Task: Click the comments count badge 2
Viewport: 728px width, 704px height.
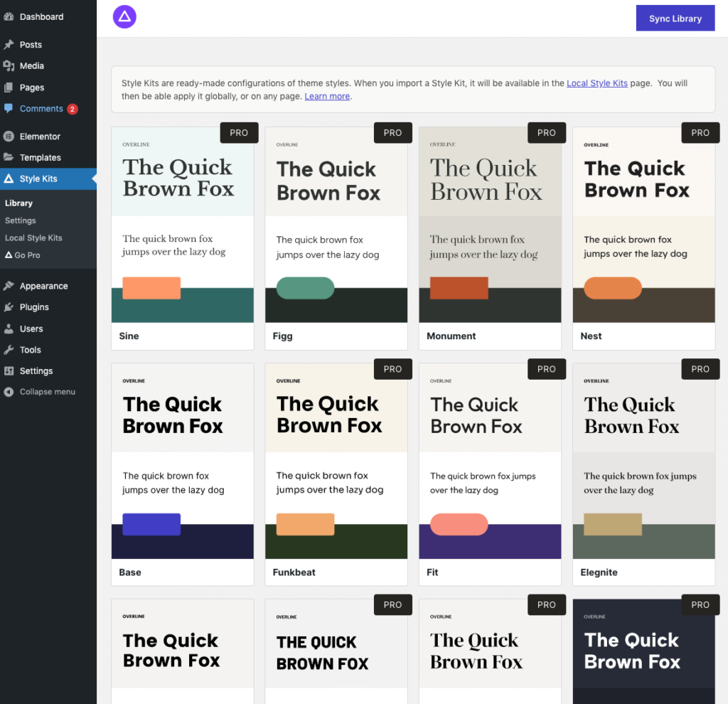Action: pos(73,109)
